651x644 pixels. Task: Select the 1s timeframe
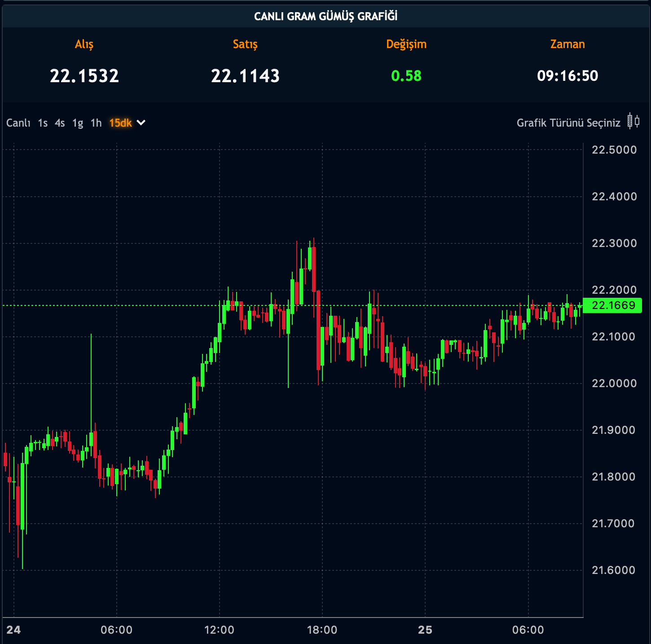[x=43, y=123]
